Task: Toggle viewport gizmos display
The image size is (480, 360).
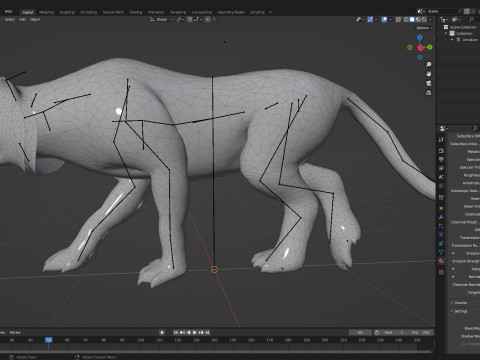Action: coord(370,20)
